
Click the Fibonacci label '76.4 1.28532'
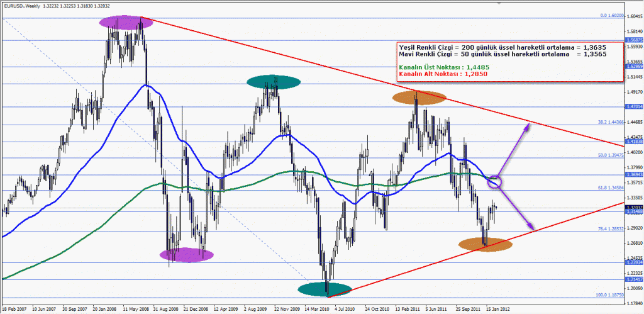(x=610, y=228)
